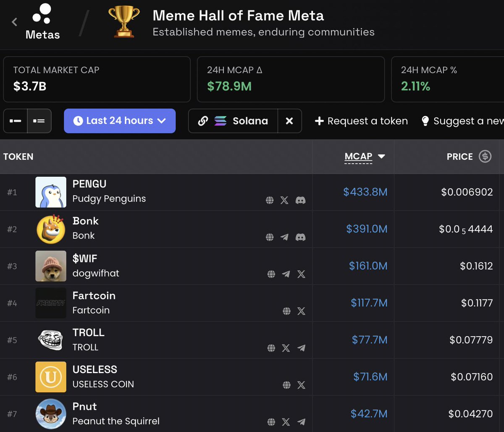Open the Metas bubbles icon
Screen dimensions: 504x432
(42, 13)
